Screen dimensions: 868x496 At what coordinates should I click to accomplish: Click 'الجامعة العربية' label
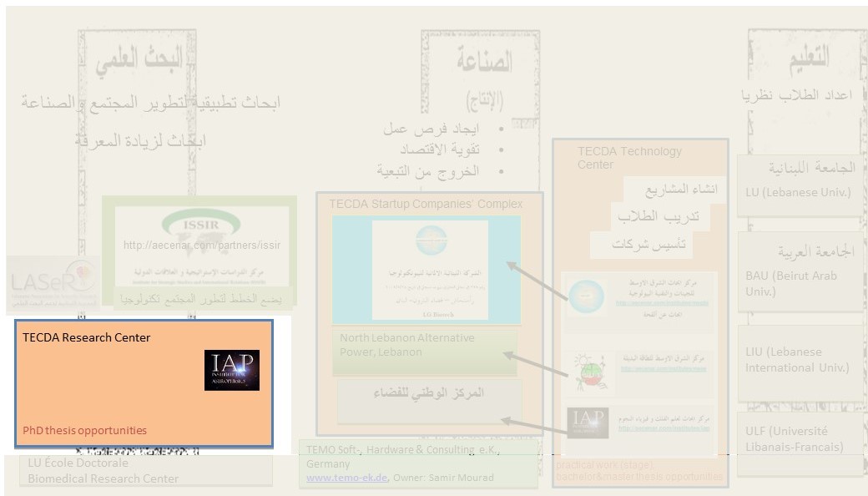pos(816,252)
